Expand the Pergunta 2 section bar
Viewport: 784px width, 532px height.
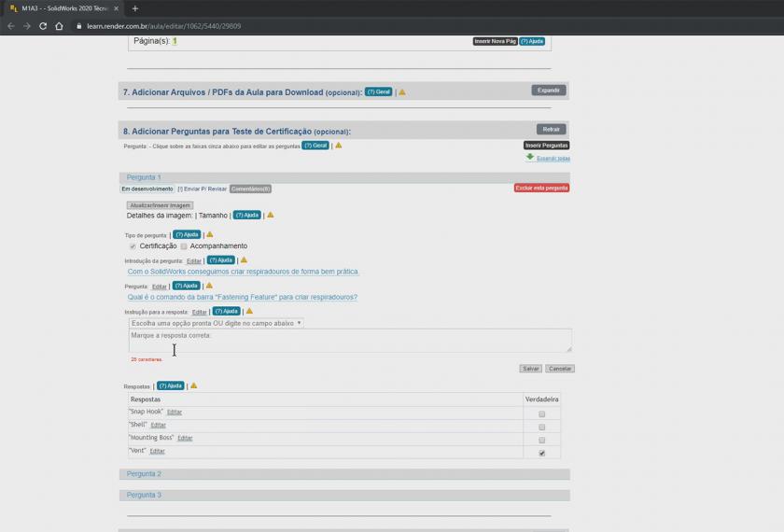coord(343,474)
